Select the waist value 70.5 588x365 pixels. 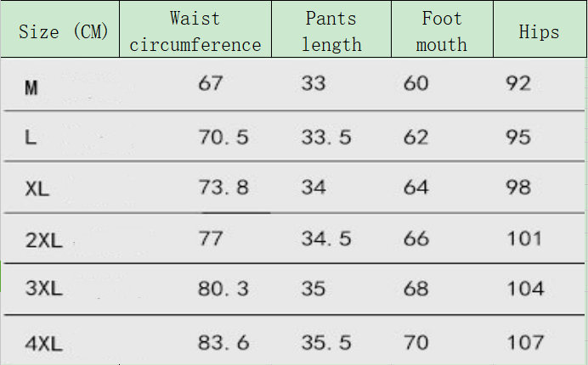223,137
